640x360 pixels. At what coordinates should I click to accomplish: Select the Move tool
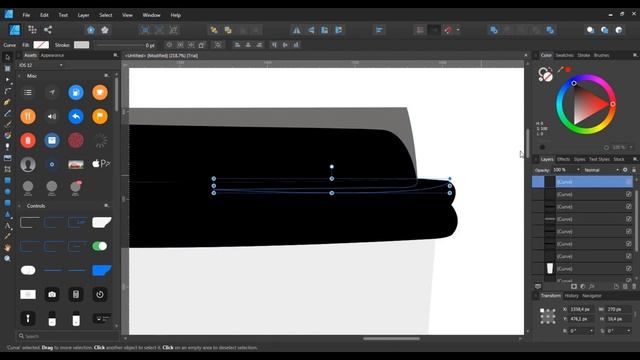(7, 57)
